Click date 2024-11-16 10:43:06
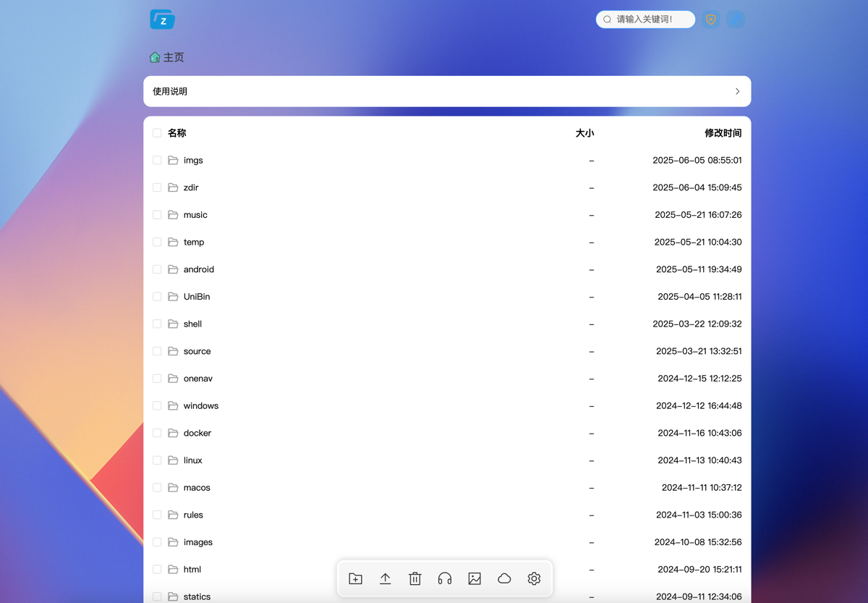The width and height of the screenshot is (868, 603). [699, 433]
